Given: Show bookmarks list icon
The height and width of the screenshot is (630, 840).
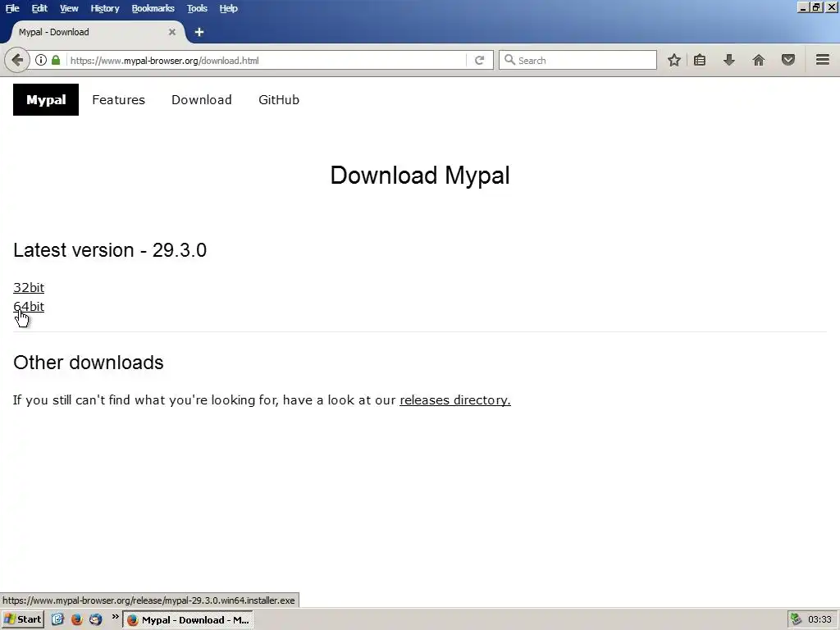Looking at the screenshot, I should [x=700, y=60].
